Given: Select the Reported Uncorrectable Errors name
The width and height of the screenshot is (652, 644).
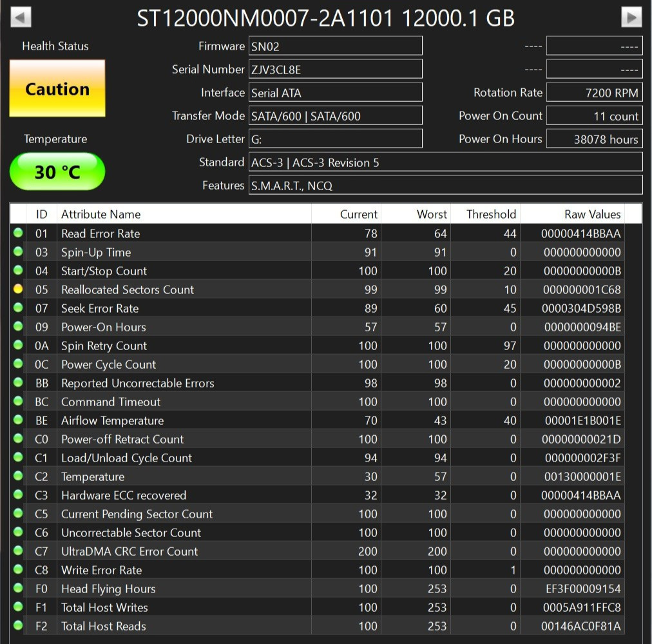Looking at the screenshot, I should [138, 383].
